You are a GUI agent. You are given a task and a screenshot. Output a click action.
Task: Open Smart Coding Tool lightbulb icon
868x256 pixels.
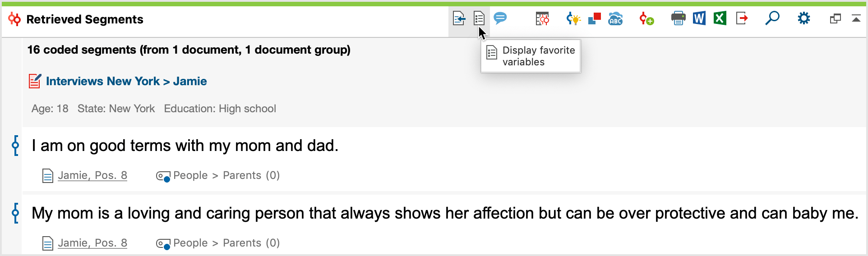coord(573,19)
